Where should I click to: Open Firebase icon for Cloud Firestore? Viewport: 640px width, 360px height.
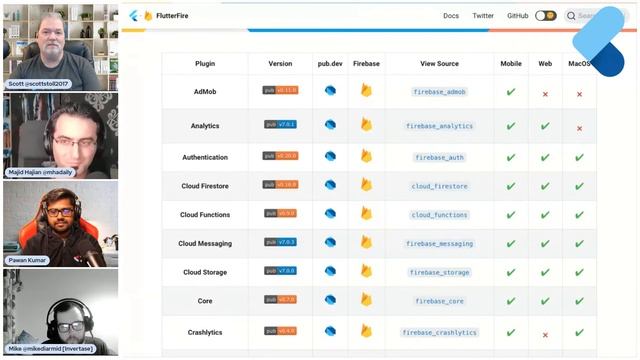pyautogui.click(x=366, y=184)
